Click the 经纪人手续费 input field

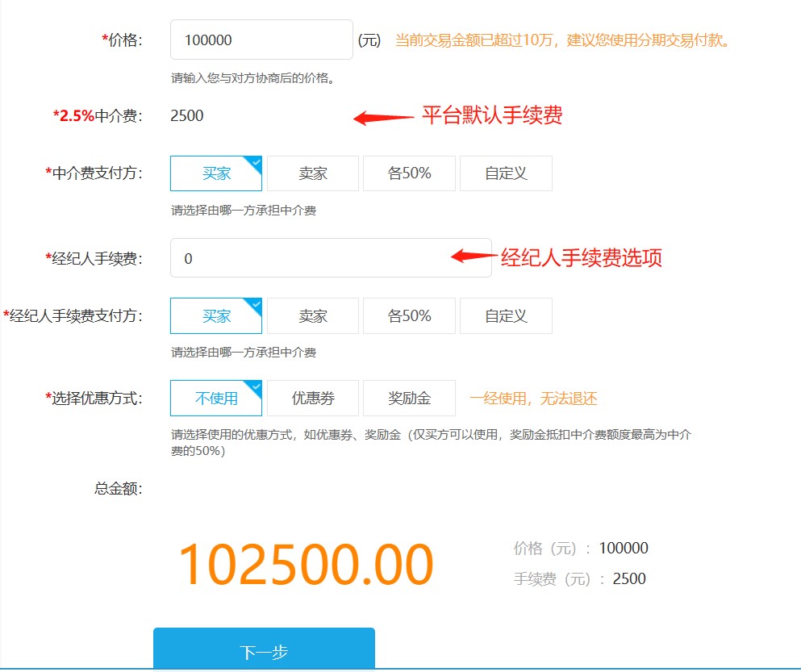click(330, 258)
